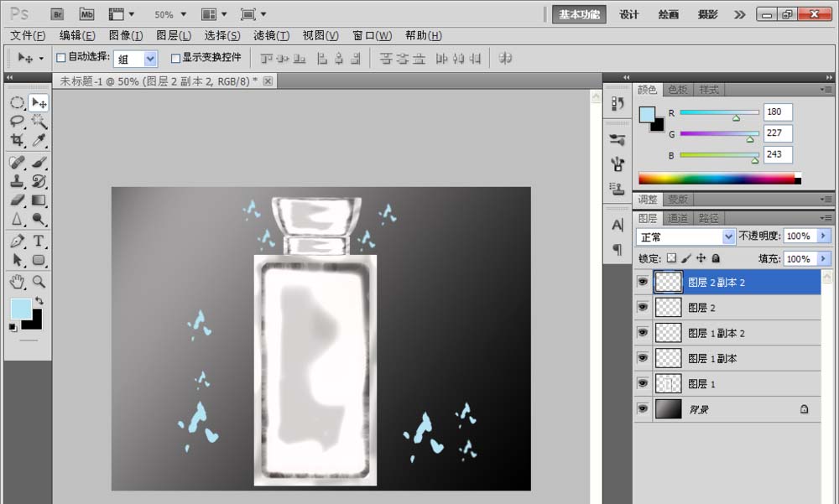This screenshot has width=839, height=504.
Task: Hide layer 图层 2 副本 2
Action: (643, 282)
